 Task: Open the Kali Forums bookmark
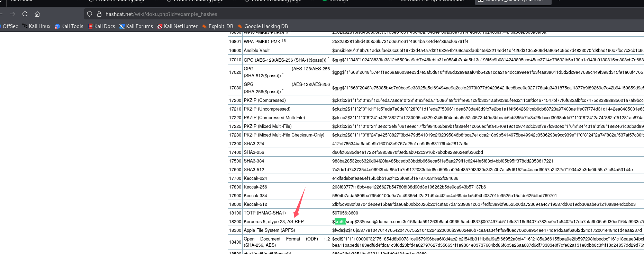pyautogui.click(x=136, y=26)
